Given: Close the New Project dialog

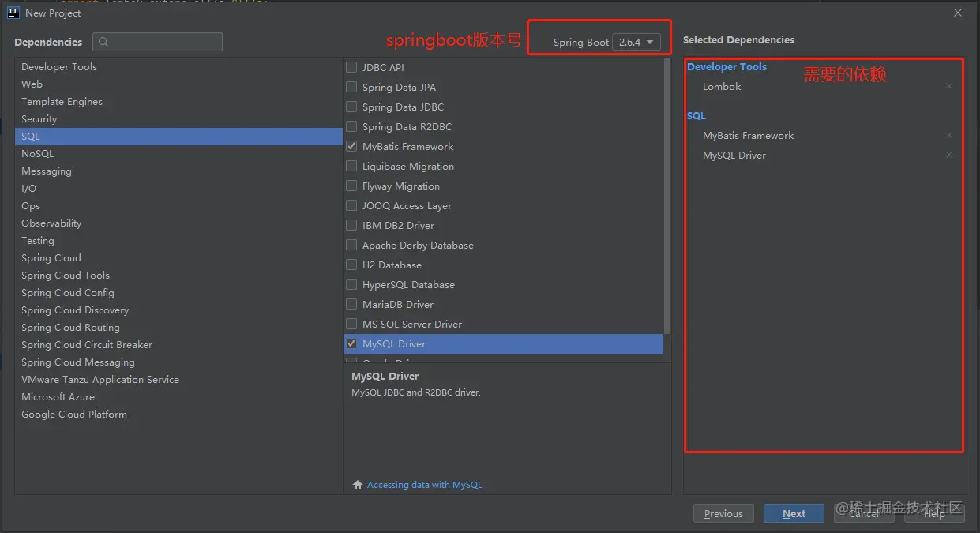Looking at the screenshot, I should [x=958, y=13].
